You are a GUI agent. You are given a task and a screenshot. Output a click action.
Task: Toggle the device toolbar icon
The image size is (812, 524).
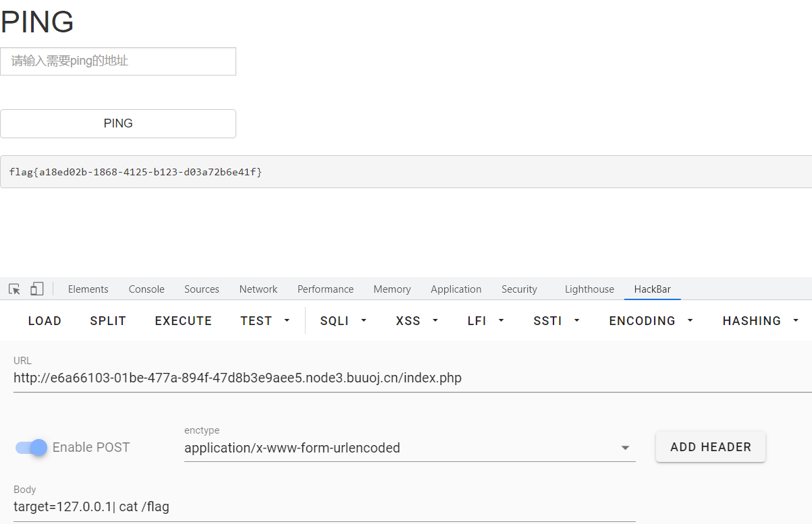[x=36, y=289]
